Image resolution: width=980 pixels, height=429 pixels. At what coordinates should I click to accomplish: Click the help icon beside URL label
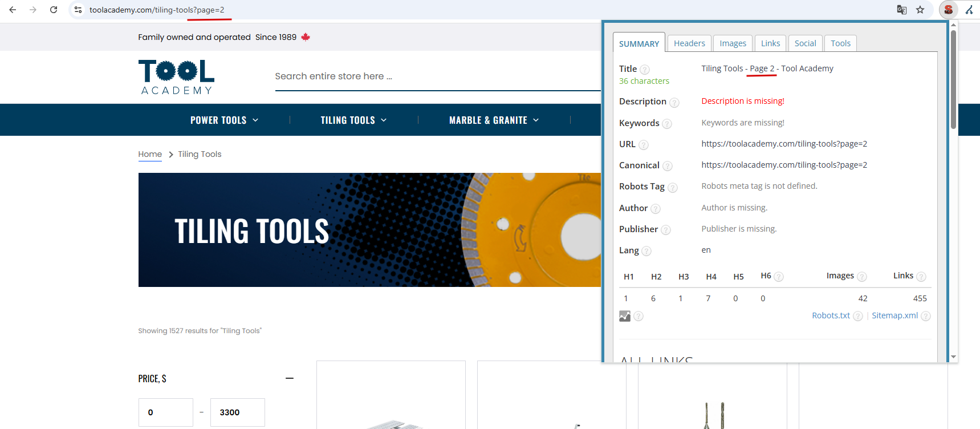(x=644, y=145)
